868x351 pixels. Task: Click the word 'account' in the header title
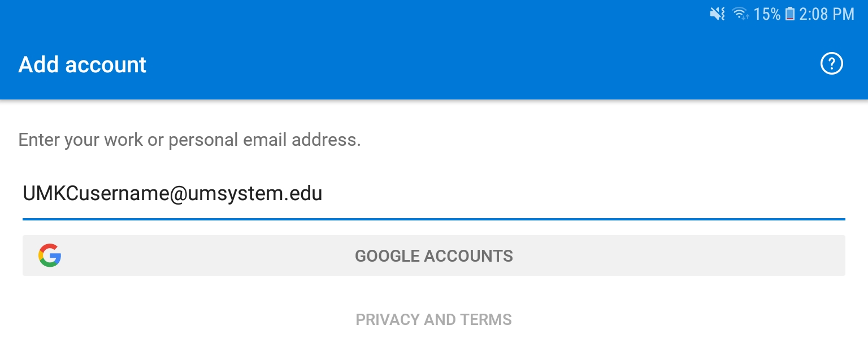[x=106, y=64]
